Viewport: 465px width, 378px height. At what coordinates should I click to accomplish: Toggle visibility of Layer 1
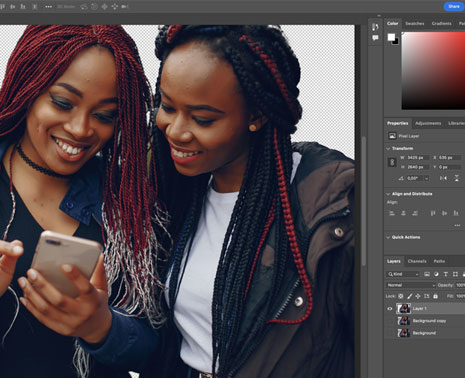pyautogui.click(x=390, y=309)
